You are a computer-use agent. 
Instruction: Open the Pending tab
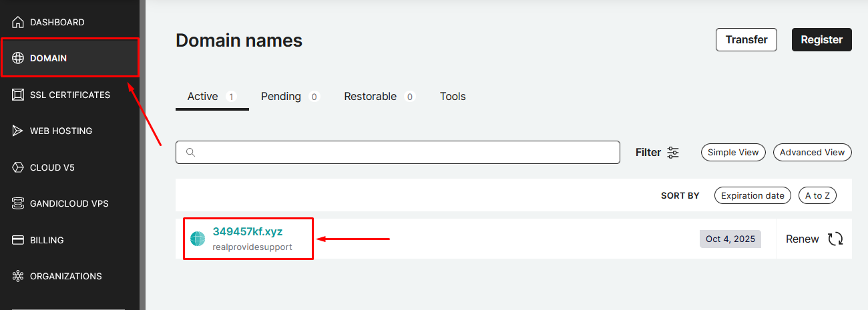(x=281, y=97)
